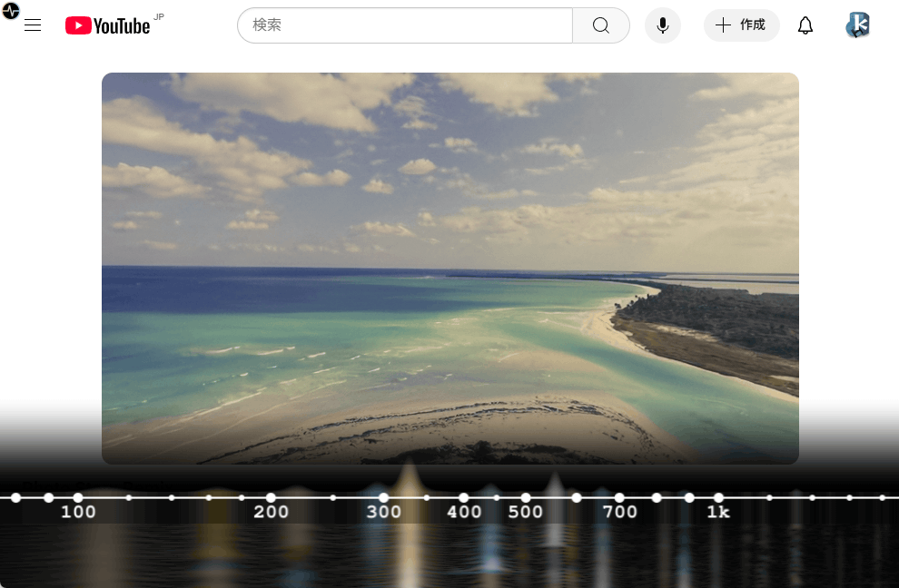Open the account avatar menu

tap(858, 25)
